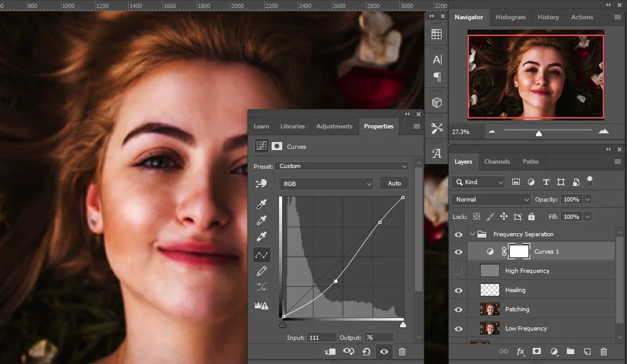Select the gray point eyedropper in Curves
The height and width of the screenshot is (364, 627).
tap(262, 220)
